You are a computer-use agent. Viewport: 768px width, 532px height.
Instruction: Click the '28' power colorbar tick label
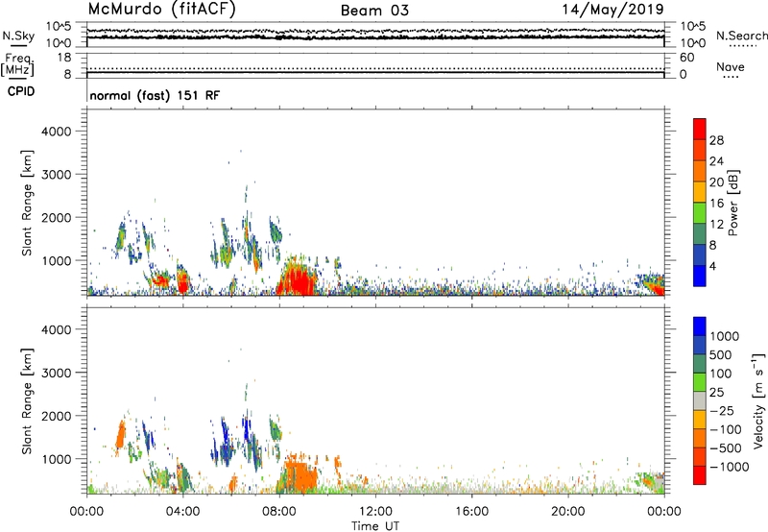coord(716,140)
